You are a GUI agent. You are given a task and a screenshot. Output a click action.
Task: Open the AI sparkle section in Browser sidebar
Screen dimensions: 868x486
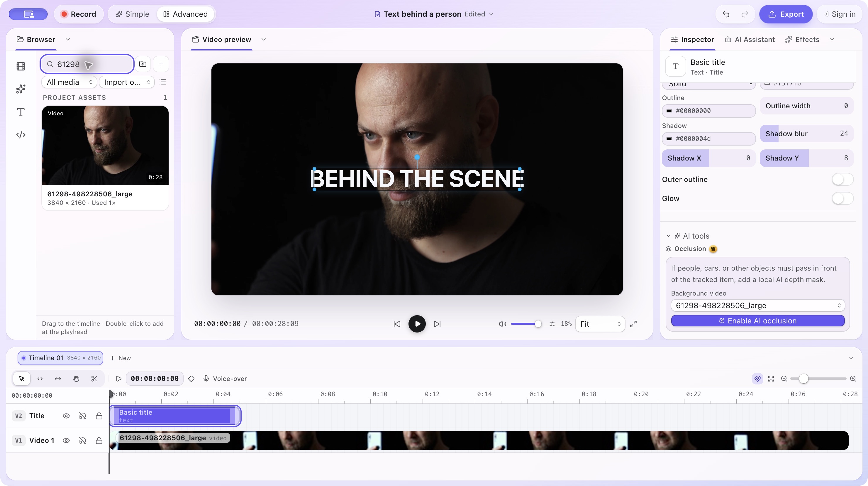tap(21, 89)
